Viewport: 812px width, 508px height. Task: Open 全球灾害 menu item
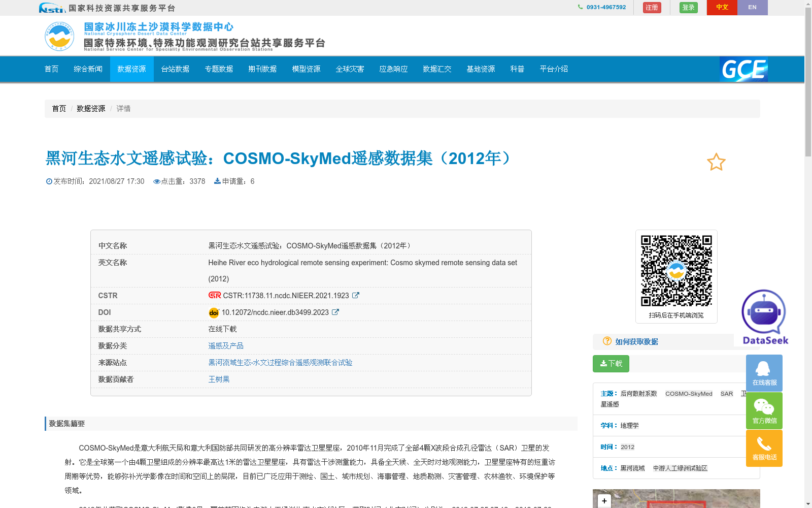[350, 69]
